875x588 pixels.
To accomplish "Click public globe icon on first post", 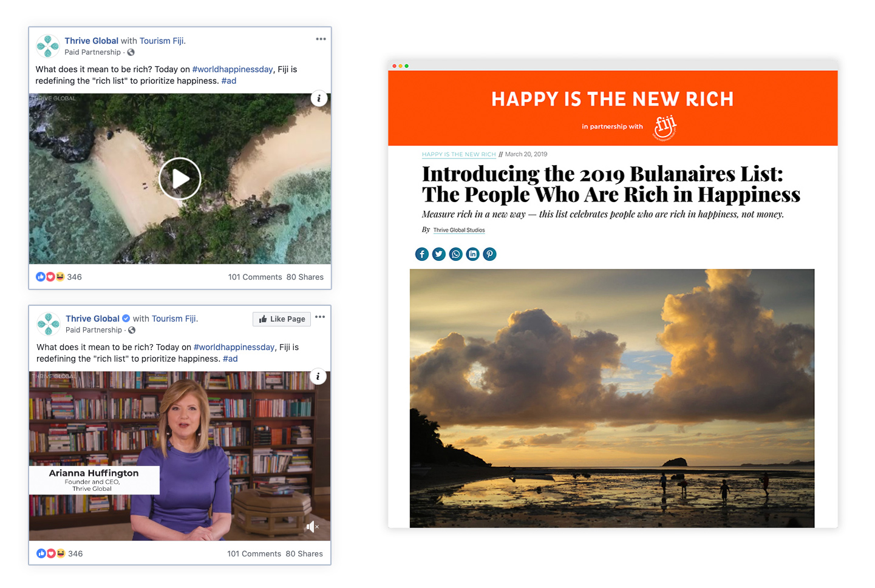I will pyautogui.click(x=131, y=52).
